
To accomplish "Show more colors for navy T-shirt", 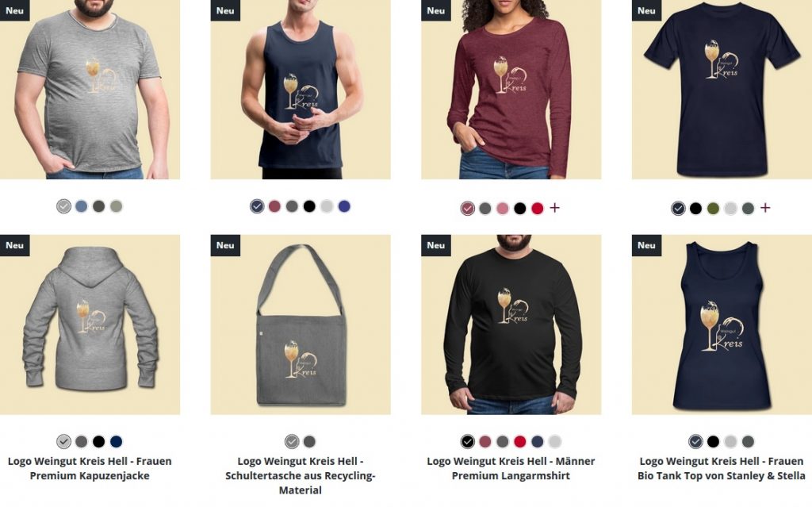I will (x=765, y=208).
